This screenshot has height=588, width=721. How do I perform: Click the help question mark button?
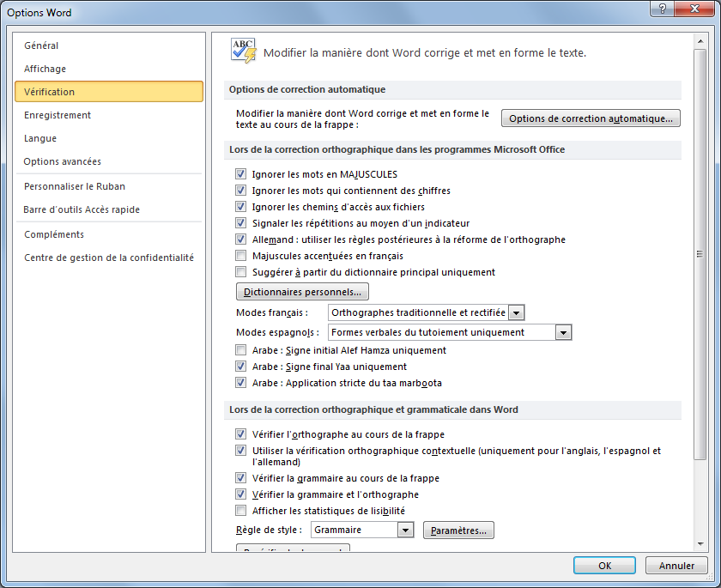pos(662,9)
